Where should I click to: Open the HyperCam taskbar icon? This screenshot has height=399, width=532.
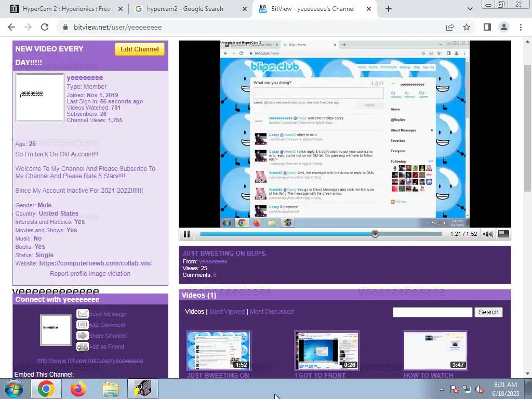coord(143,389)
